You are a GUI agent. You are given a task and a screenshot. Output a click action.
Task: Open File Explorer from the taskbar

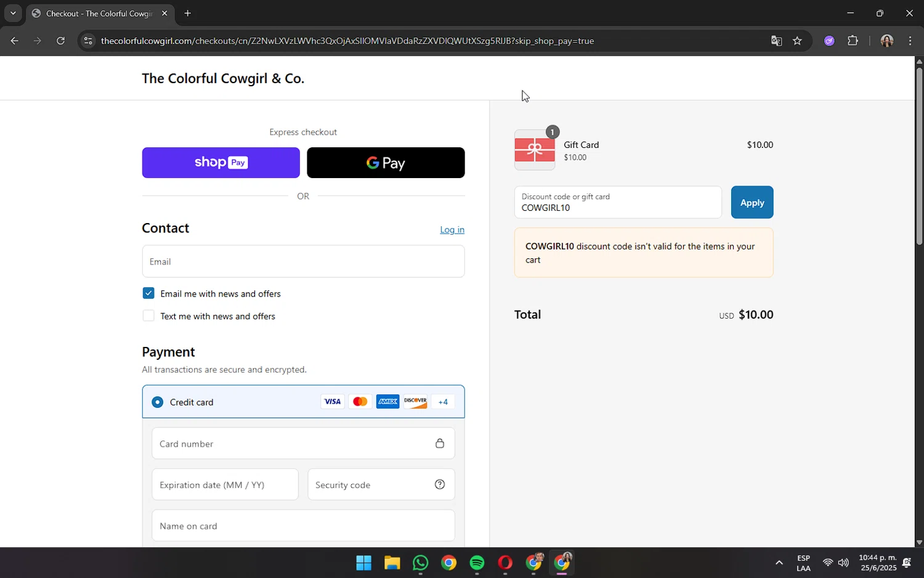click(x=392, y=563)
